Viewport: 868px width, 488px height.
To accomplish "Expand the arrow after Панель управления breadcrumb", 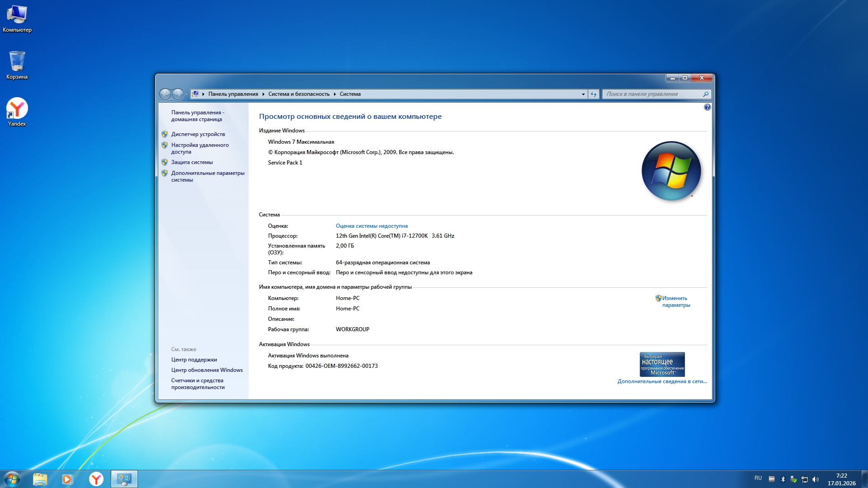I will pyautogui.click(x=263, y=94).
